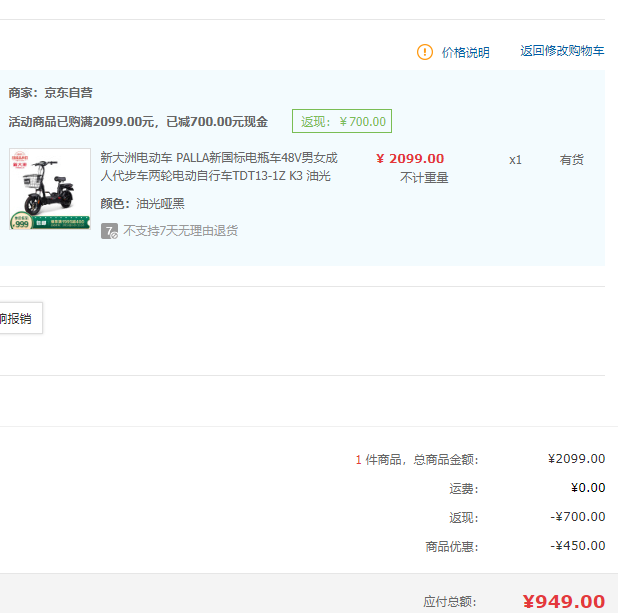Image resolution: width=618 pixels, height=613 pixels.
Task: Click the 返现：¥700.00 cashback badge
Action: coord(342,121)
